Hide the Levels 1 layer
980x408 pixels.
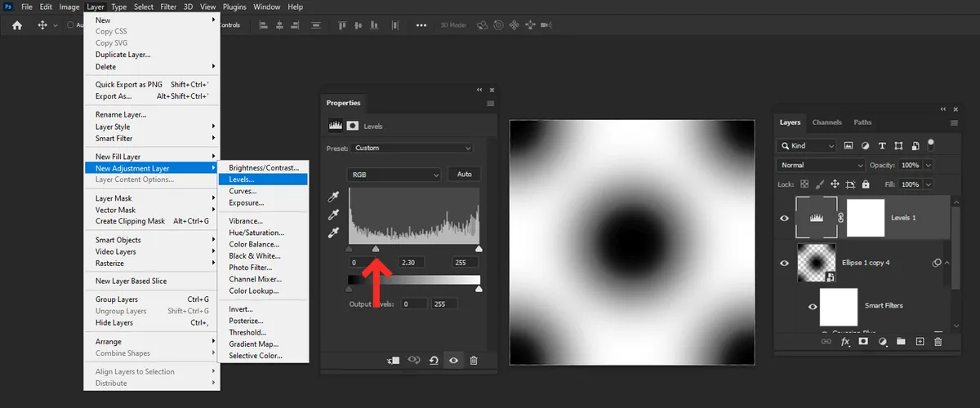pyautogui.click(x=784, y=218)
